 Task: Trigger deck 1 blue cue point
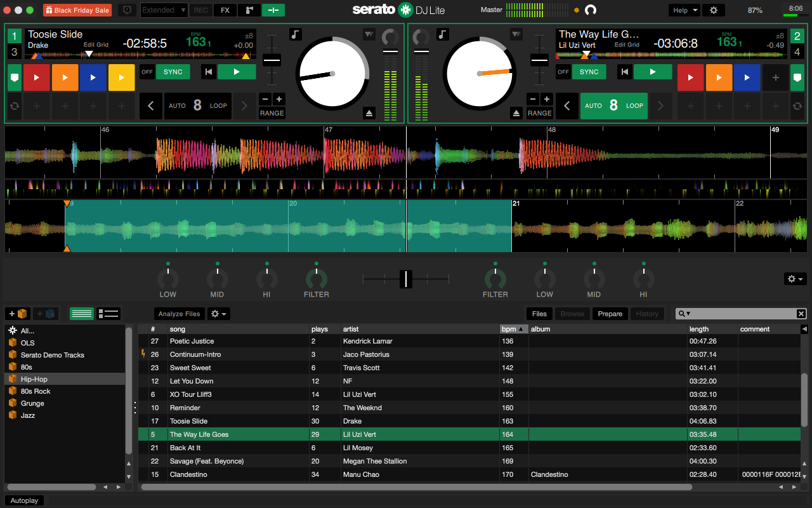pyautogui.click(x=93, y=77)
